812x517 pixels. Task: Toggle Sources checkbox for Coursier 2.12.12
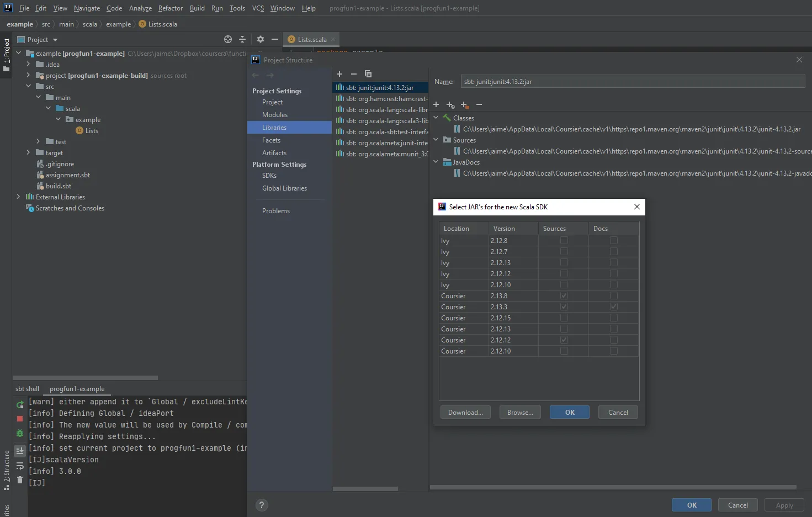[x=564, y=340]
